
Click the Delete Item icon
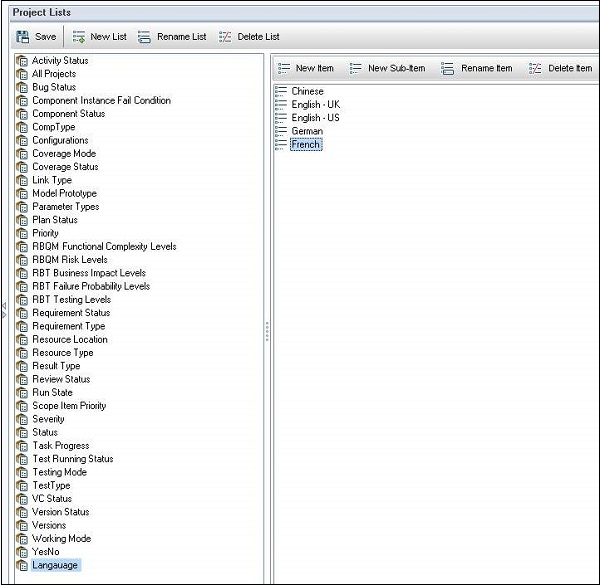(535, 69)
